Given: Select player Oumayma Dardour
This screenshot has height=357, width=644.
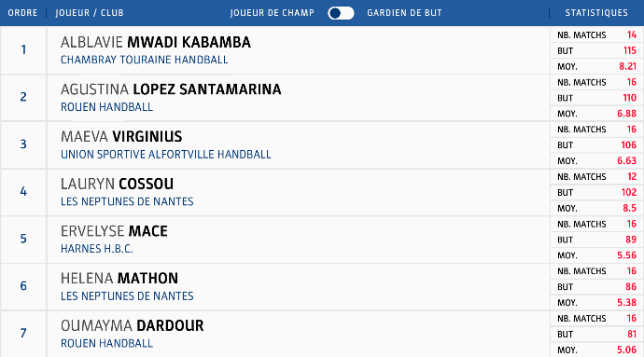Looking at the screenshot, I should tap(133, 326).
